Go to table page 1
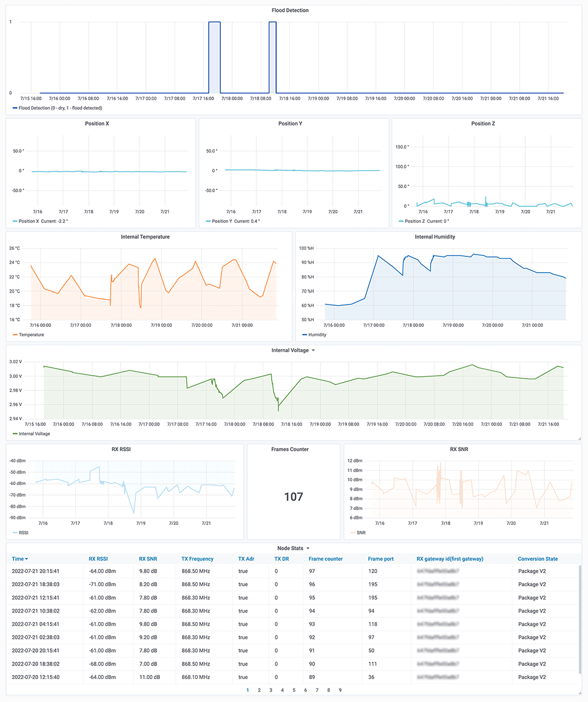Image resolution: width=588 pixels, height=702 pixels. [248, 690]
